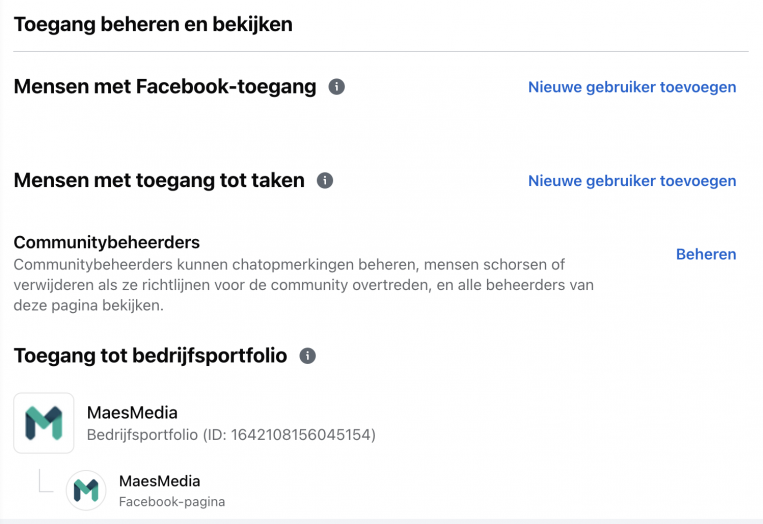Add new user under Mensen met Facebook-toegang
This screenshot has width=763, height=524.
[x=632, y=87]
